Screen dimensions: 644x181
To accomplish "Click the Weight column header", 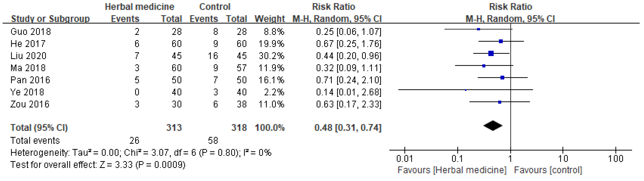I will 270,19.
